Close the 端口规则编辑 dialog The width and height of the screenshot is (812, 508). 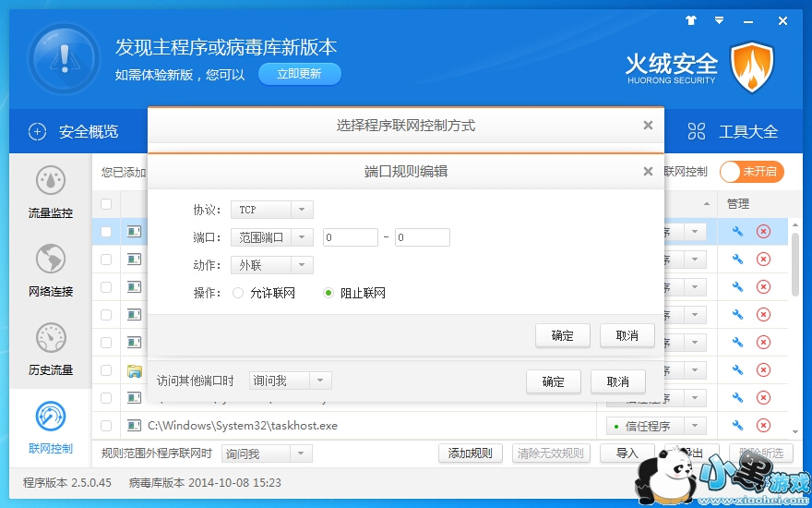[x=648, y=171]
